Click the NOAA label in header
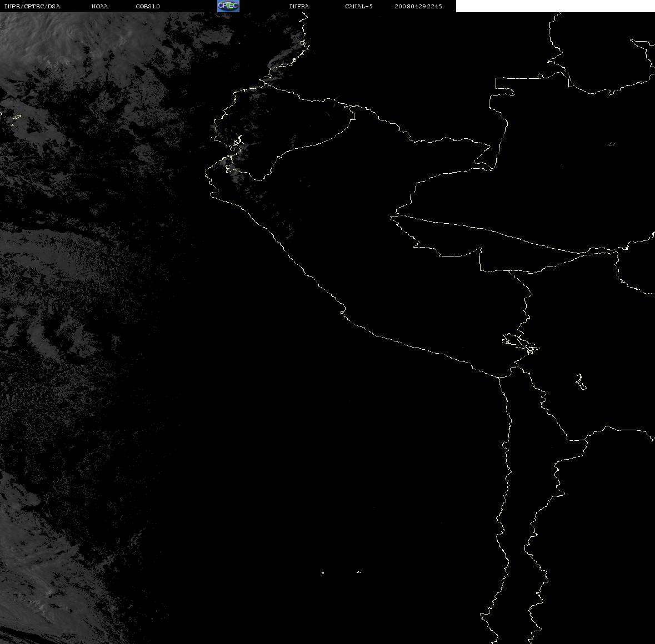 coord(100,6)
